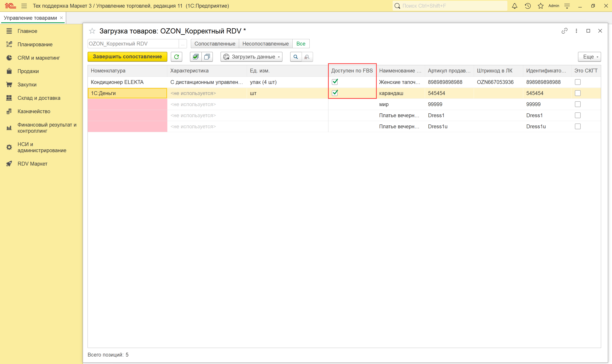Open selection button of OZON_Корректный RDV field
Image resolution: width=612 pixels, height=364 pixels.
[183, 44]
